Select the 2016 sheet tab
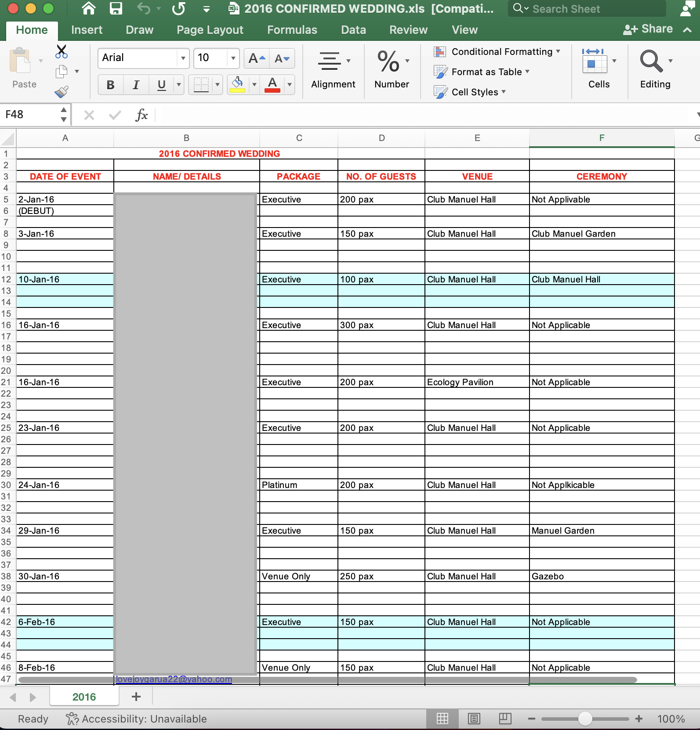 pyautogui.click(x=84, y=697)
